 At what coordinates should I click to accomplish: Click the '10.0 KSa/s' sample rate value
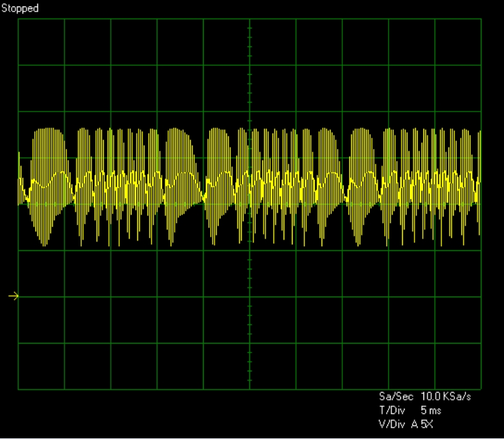tap(446, 396)
